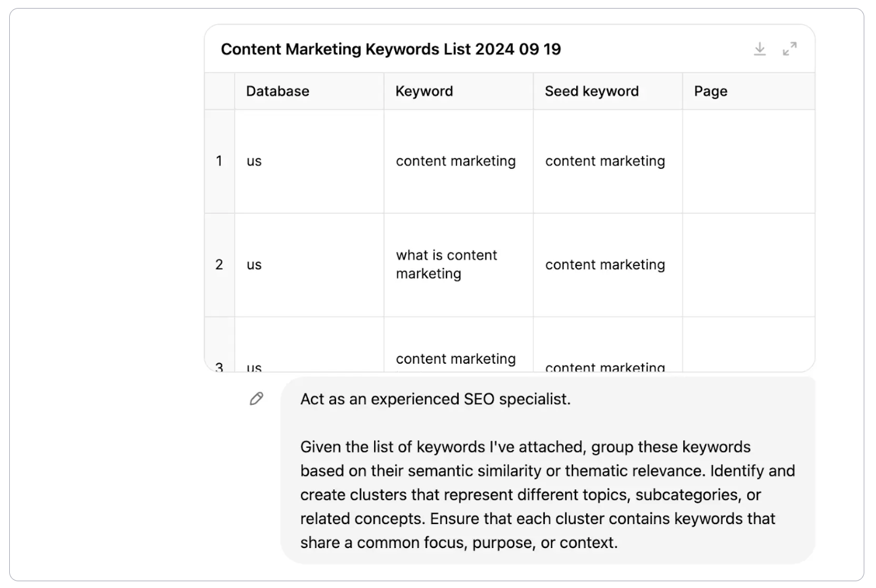Click the row number 2 cell
This screenshot has width=876, height=588.
(x=219, y=264)
